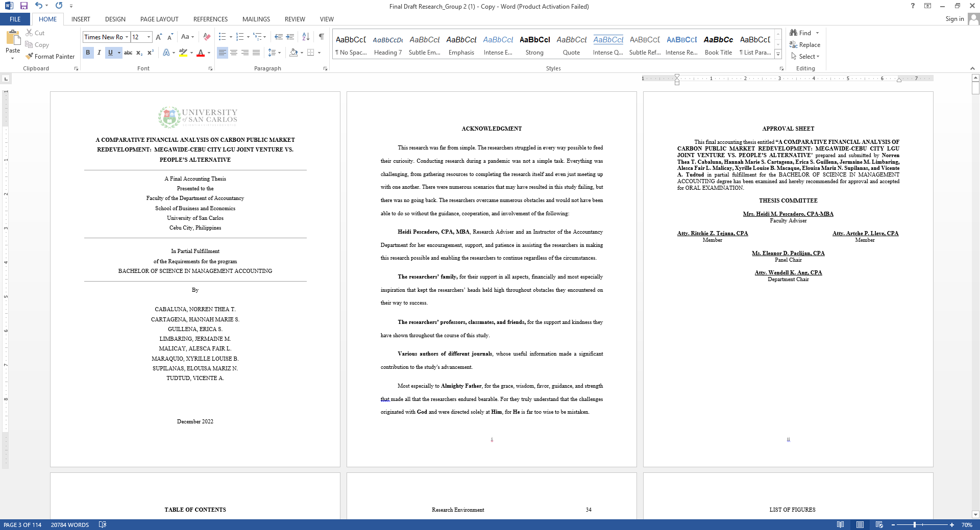The height and width of the screenshot is (530, 980).
Task: Open Text Effects and Typography
Action: pyautogui.click(x=166, y=53)
